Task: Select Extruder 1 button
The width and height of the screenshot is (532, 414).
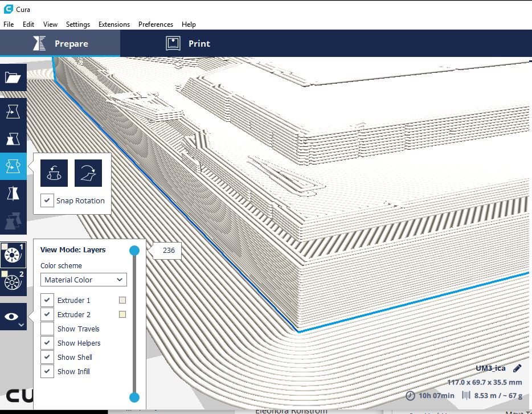Action: click(x=13, y=255)
